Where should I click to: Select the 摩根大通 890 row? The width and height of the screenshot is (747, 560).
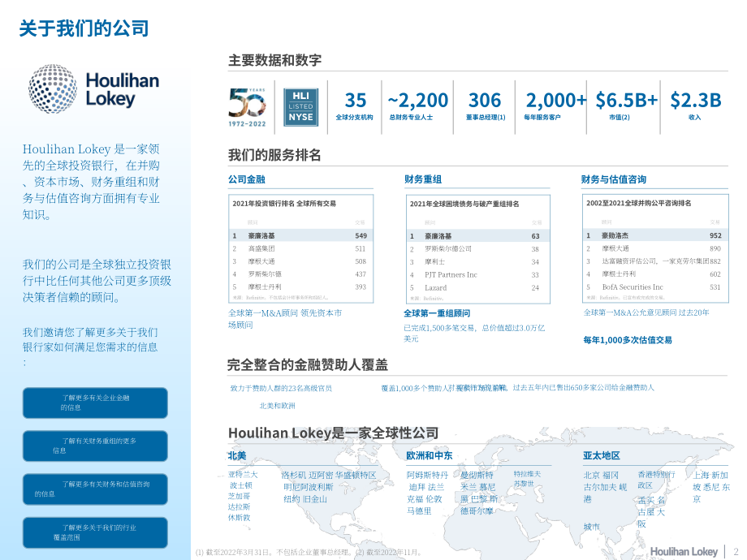tap(655, 248)
